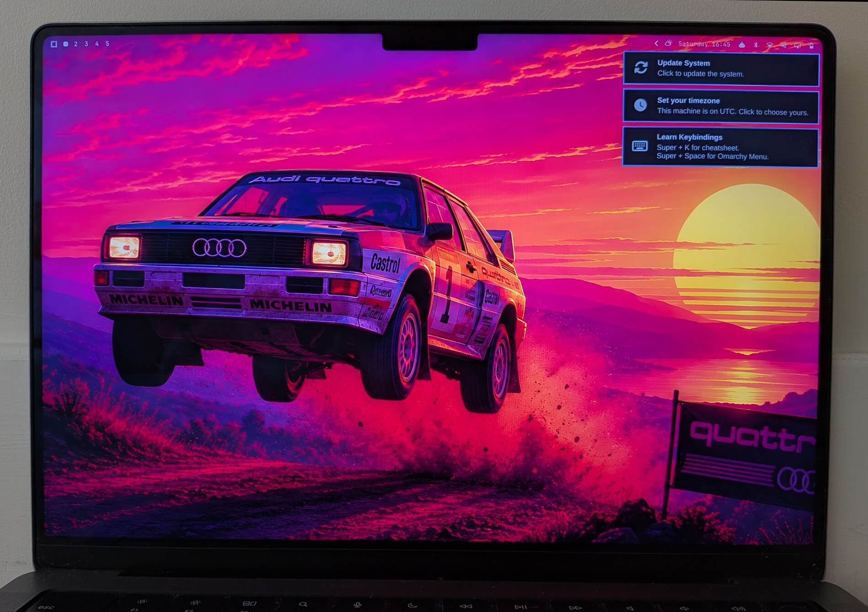Click the Saturday 16:45 clock

(x=704, y=44)
